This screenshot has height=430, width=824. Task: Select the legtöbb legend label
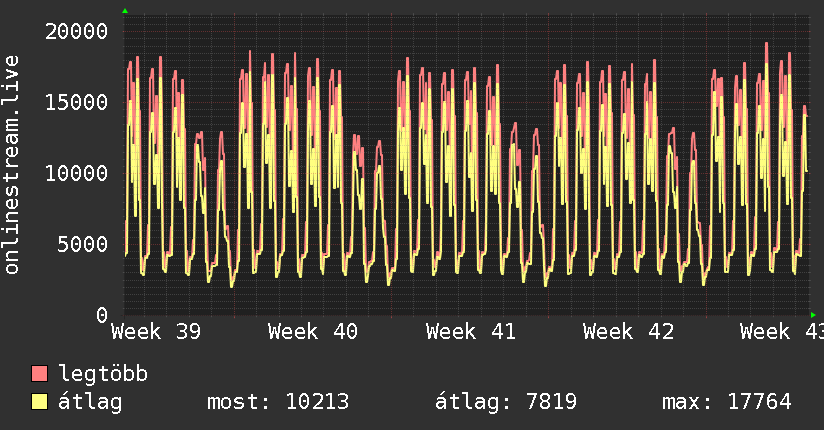point(103,373)
